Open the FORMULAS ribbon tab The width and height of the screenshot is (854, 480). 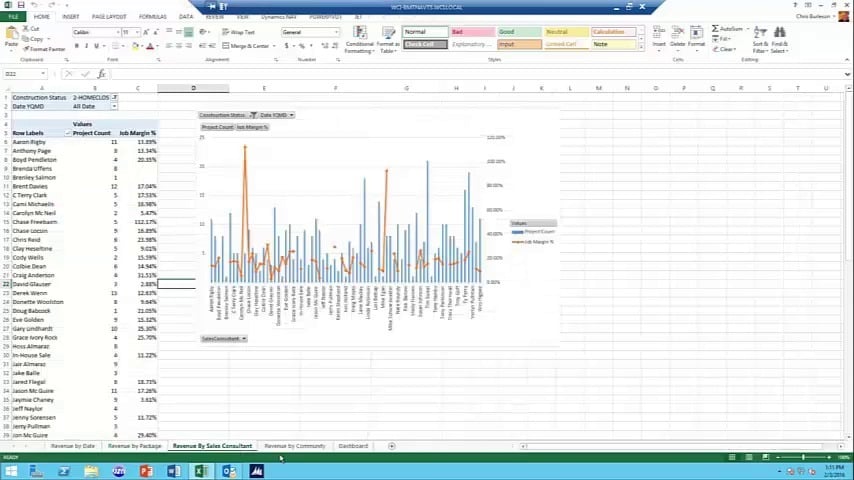pyautogui.click(x=152, y=17)
